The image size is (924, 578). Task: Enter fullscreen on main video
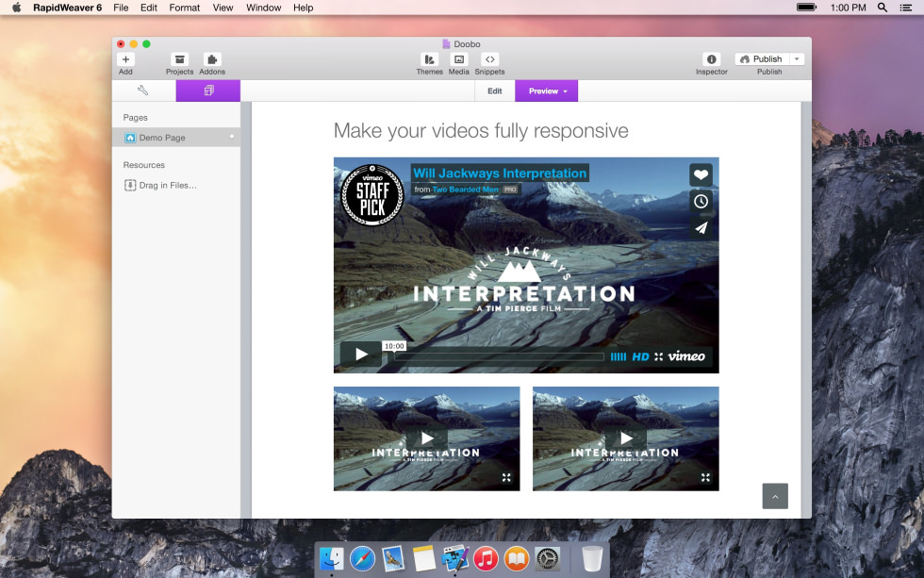click(x=659, y=356)
